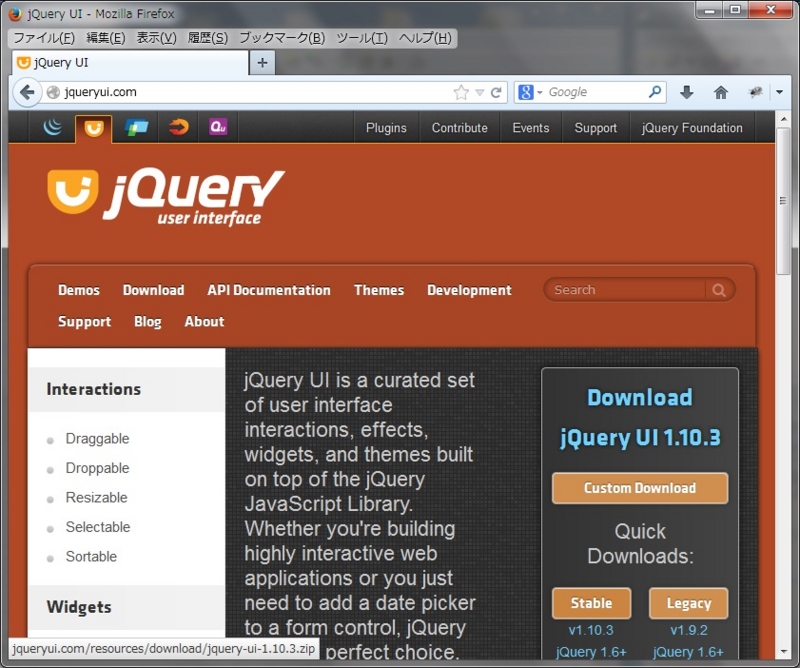
Task: Open API Documentation
Action: tap(269, 290)
